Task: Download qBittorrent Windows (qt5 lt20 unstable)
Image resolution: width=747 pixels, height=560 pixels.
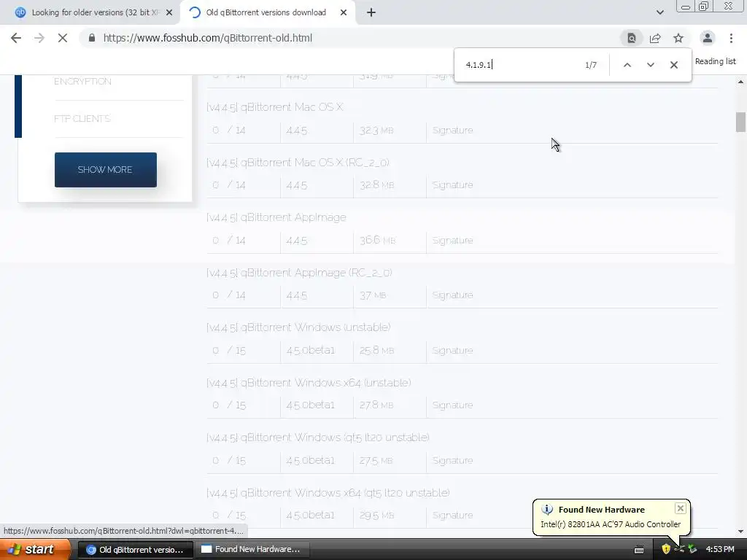Action: click(x=318, y=437)
